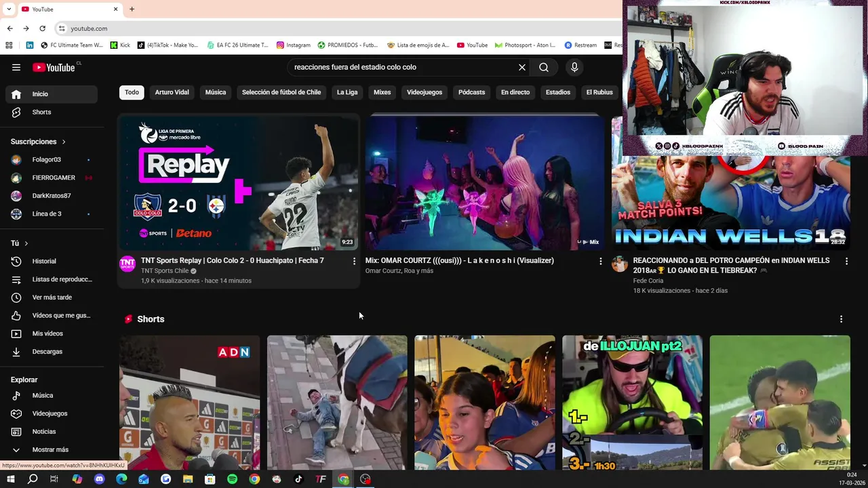Select the El Rubius filter chip
The height and width of the screenshot is (488, 868).
(599, 92)
